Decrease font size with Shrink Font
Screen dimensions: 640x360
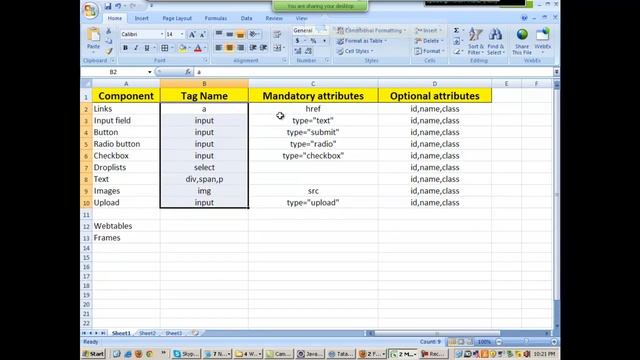point(202,34)
